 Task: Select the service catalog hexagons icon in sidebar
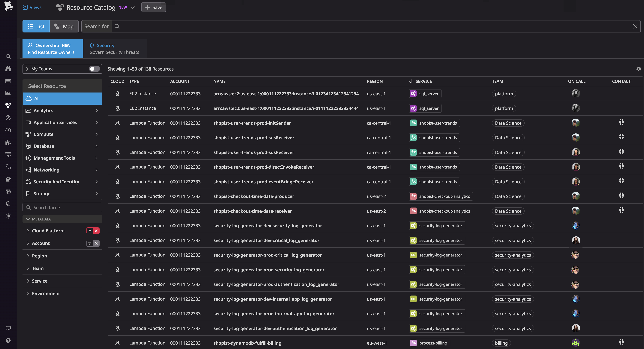(x=8, y=105)
